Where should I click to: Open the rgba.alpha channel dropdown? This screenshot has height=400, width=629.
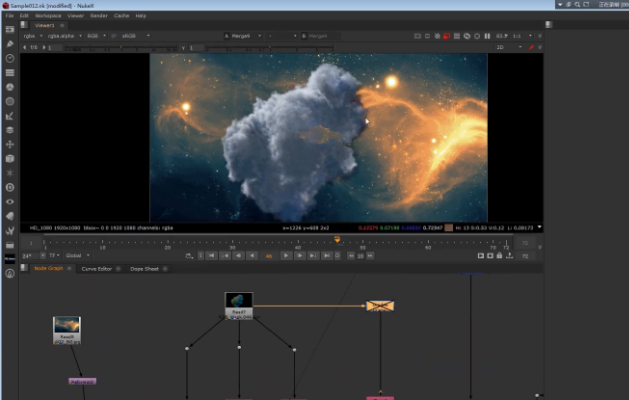65,36
